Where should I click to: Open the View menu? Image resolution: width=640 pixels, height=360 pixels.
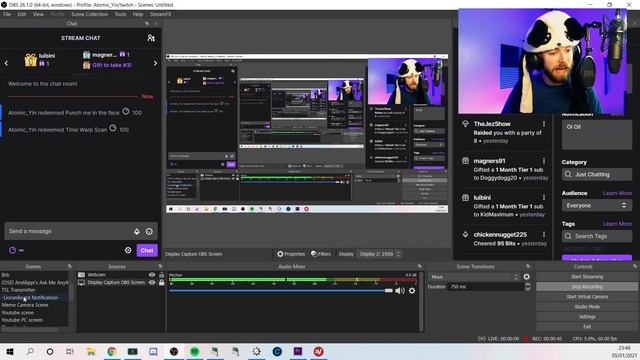pos(38,14)
